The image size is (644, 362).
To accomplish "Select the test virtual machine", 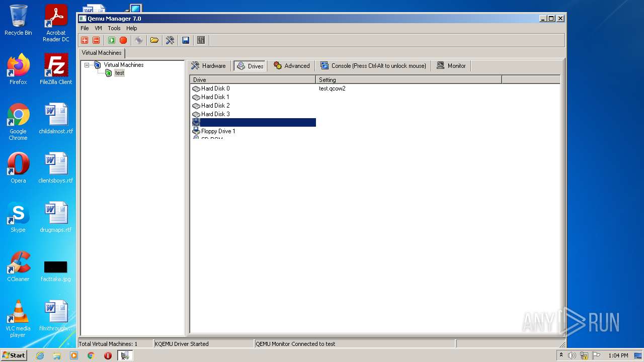I will 119,73.
